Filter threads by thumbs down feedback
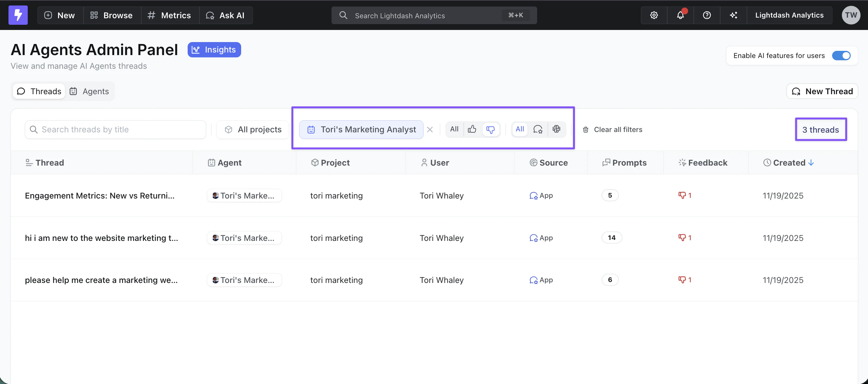 (x=490, y=129)
